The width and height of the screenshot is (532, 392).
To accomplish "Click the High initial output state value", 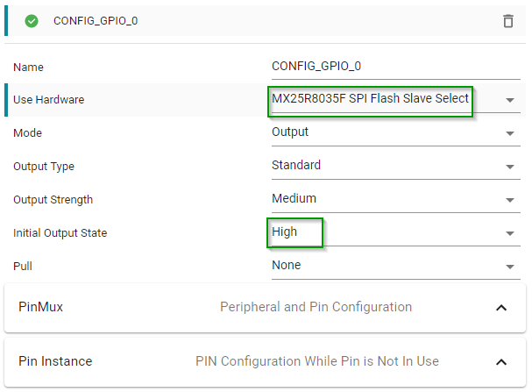I will click(285, 232).
